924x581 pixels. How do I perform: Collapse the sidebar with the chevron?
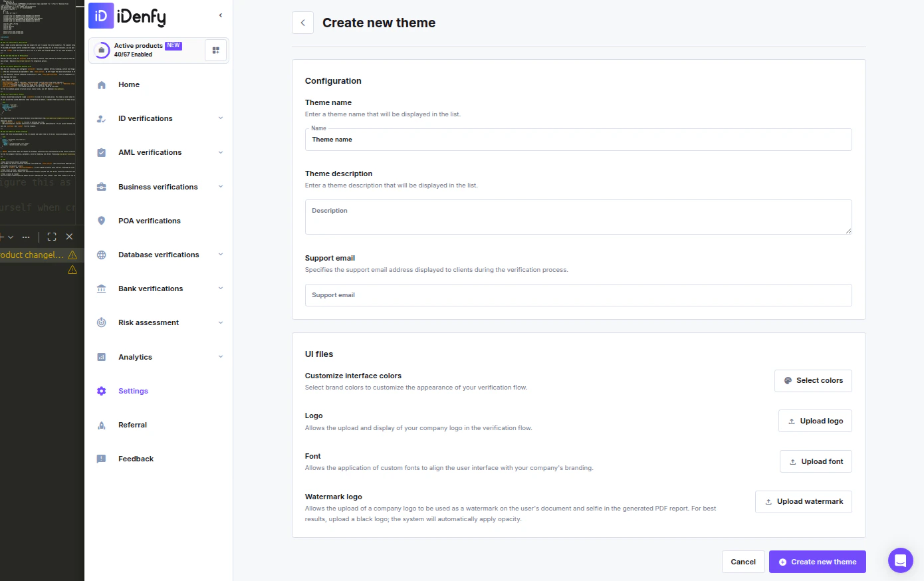point(221,15)
